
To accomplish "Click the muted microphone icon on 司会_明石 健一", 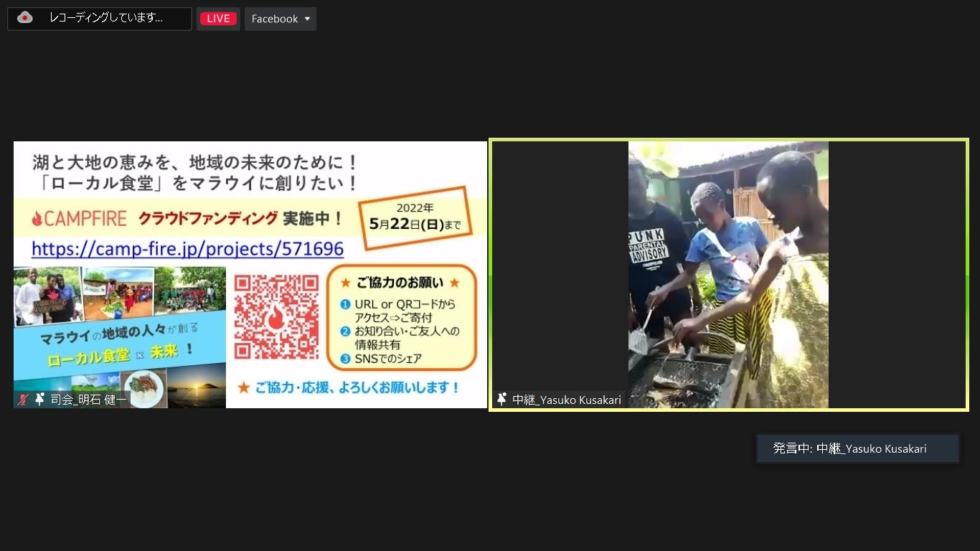I will pos(24,400).
